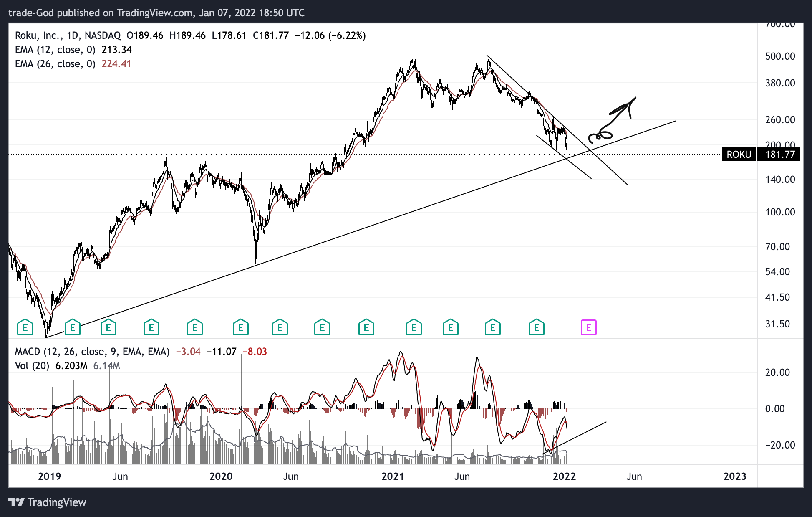Select the EMA (12, close, 0) legend
Viewport: 812px width, 517px height.
[x=55, y=50]
